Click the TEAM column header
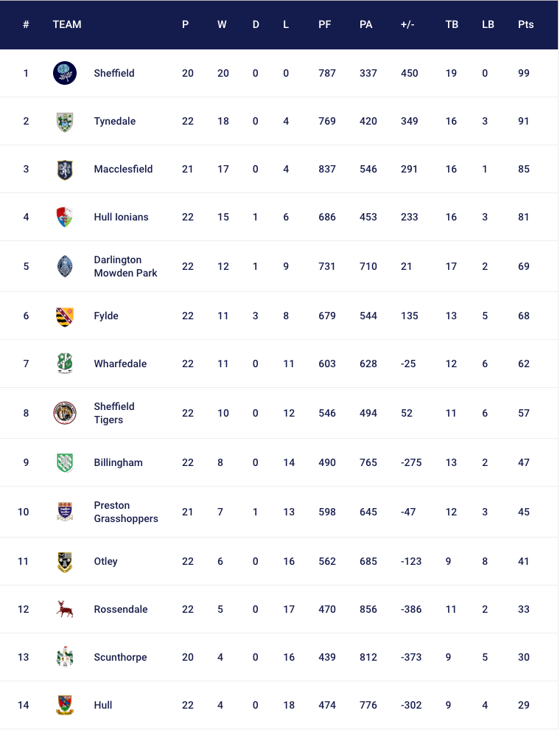 pos(67,24)
